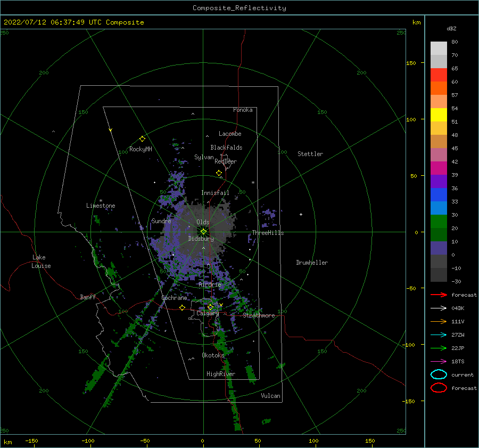479x448 pixels.
Task: Click the yellow diamond marker below RedDeer
Action: [219, 173]
